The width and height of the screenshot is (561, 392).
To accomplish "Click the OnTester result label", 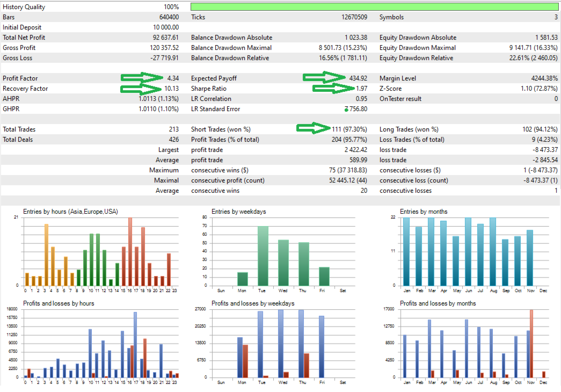I will [x=400, y=99].
